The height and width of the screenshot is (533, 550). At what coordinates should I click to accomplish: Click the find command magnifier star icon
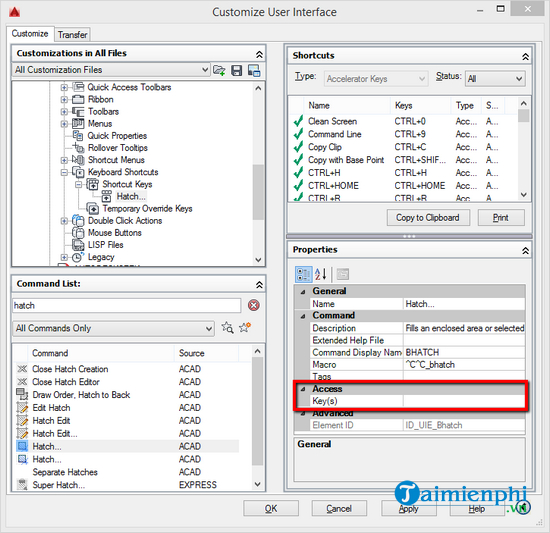[x=227, y=328]
